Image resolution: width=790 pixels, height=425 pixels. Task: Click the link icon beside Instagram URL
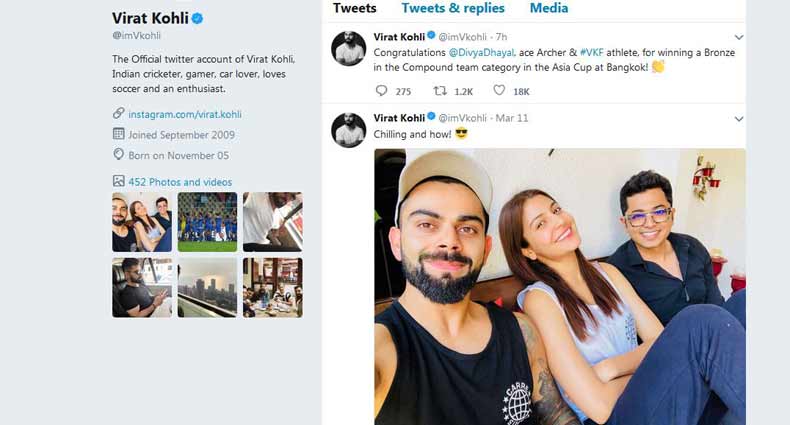pyautogui.click(x=119, y=114)
